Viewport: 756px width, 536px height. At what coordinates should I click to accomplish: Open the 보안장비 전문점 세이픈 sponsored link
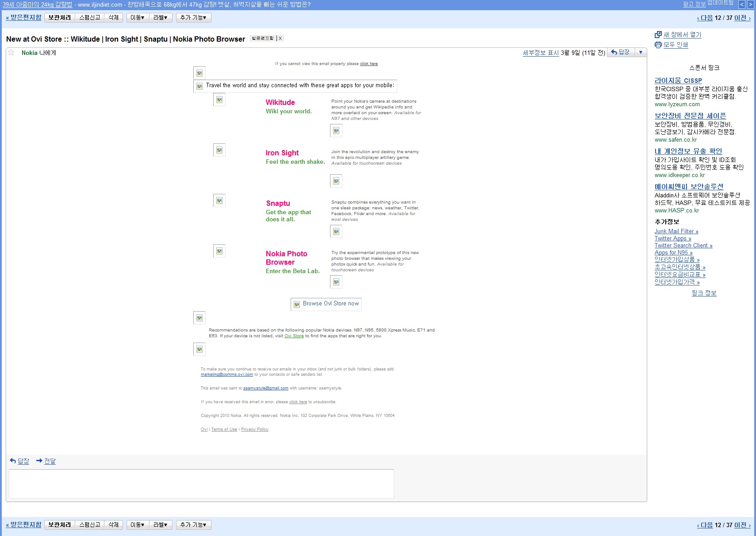click(690, 116)
